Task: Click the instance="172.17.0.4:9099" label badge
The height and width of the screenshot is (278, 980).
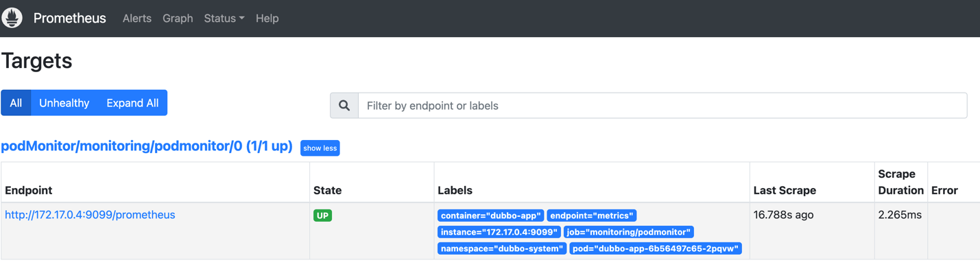Action: click(x=499, y=232)
